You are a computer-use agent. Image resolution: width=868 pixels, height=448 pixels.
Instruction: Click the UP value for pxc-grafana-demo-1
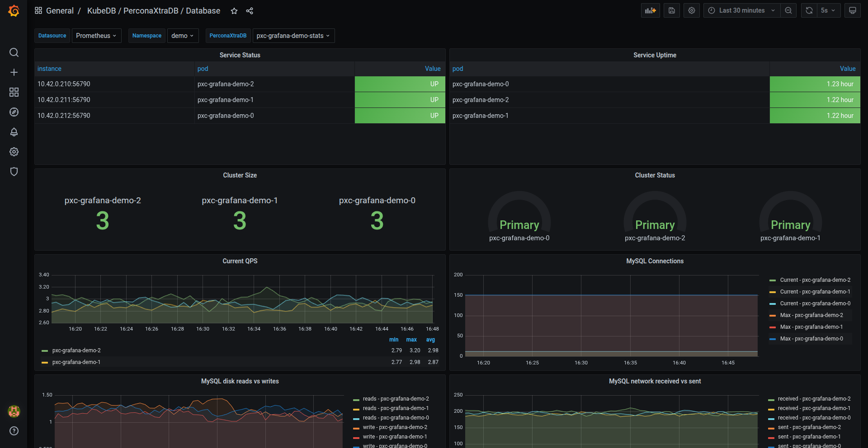400,100
